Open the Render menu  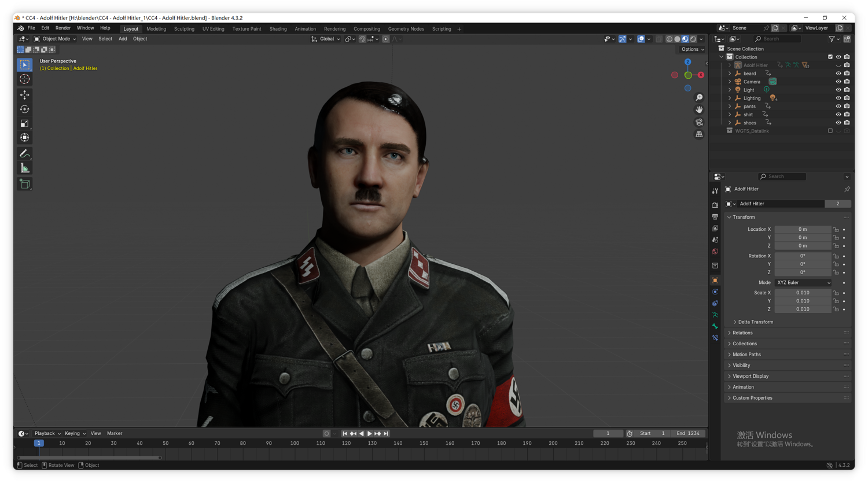click(x=62, y=28)
